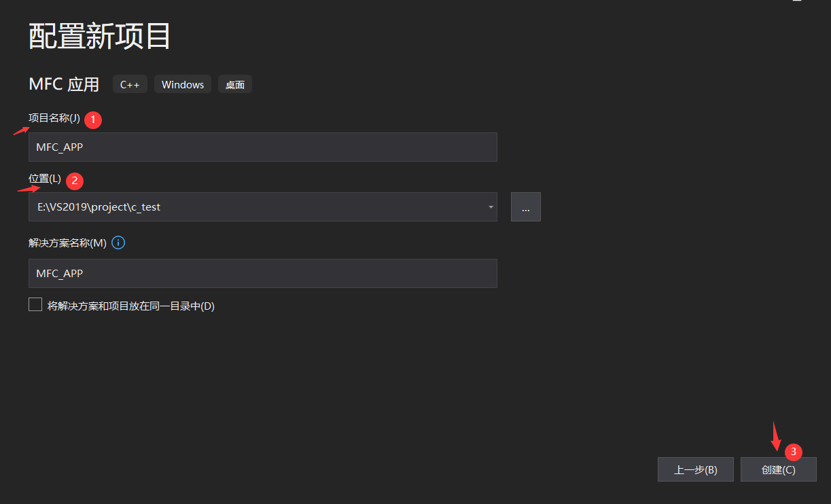Click the 项目名称(J) label
Viewport: 831px width, 504px height.
(54, 118)
